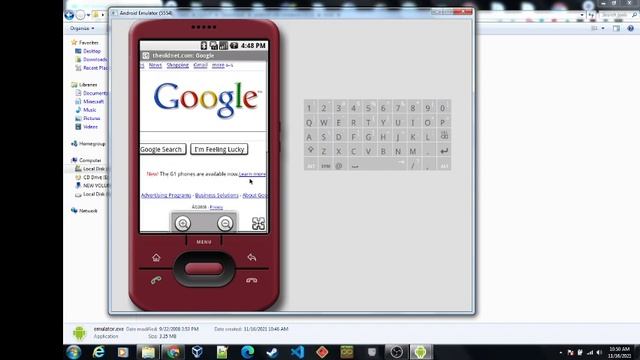640x360 pixels.
Task: Open OBS Studio from the taskbar
Action: 396,352
